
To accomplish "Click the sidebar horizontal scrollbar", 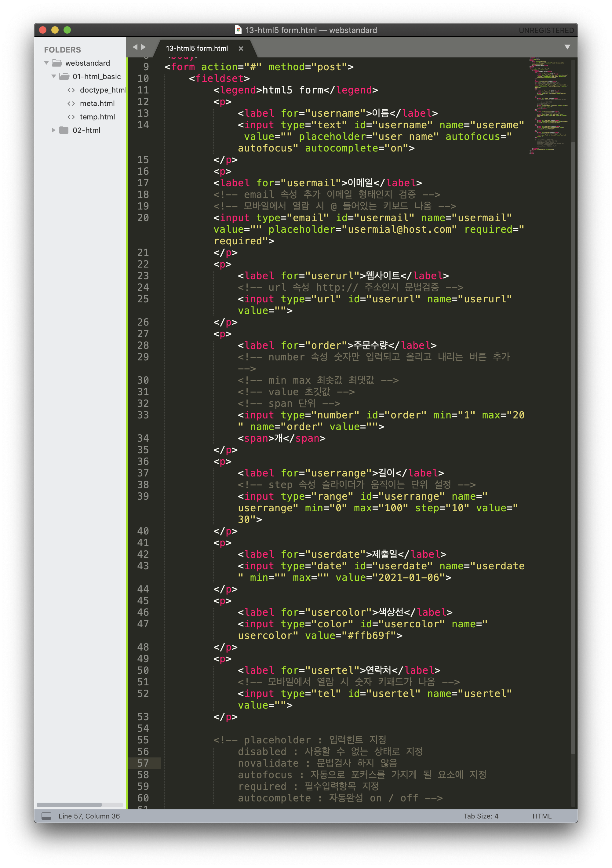I will (69, 804).
